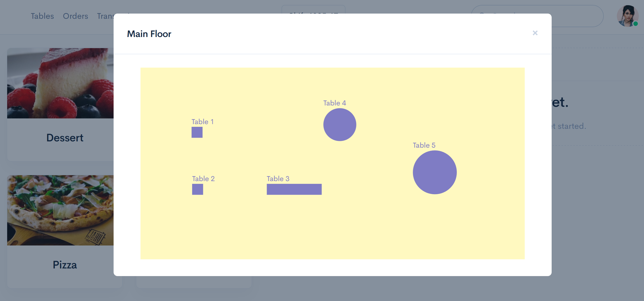Click the Orders navigation tab
The image size is (644, 301).
75,16
